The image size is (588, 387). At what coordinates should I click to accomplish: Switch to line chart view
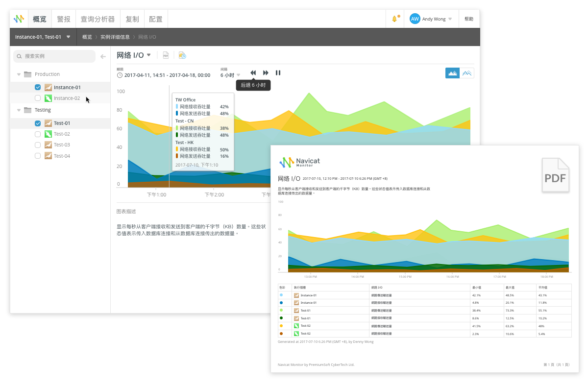[x=467, y=73]
